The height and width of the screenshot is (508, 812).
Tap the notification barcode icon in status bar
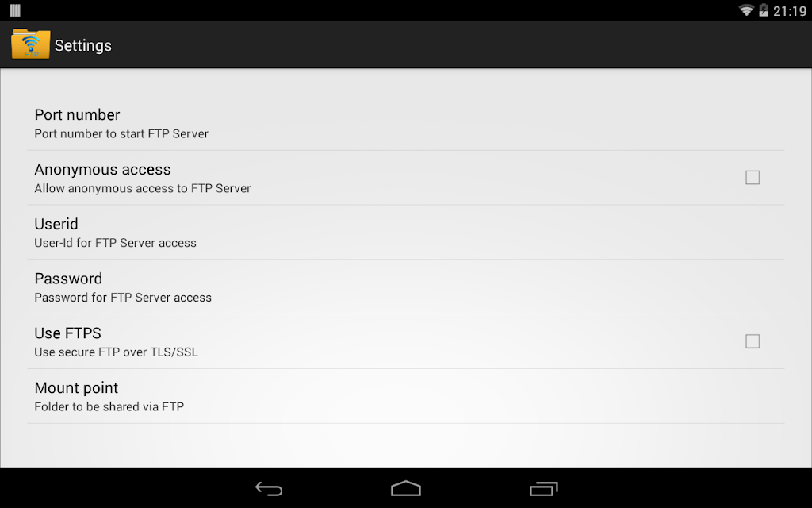click(x=15, y=10)
